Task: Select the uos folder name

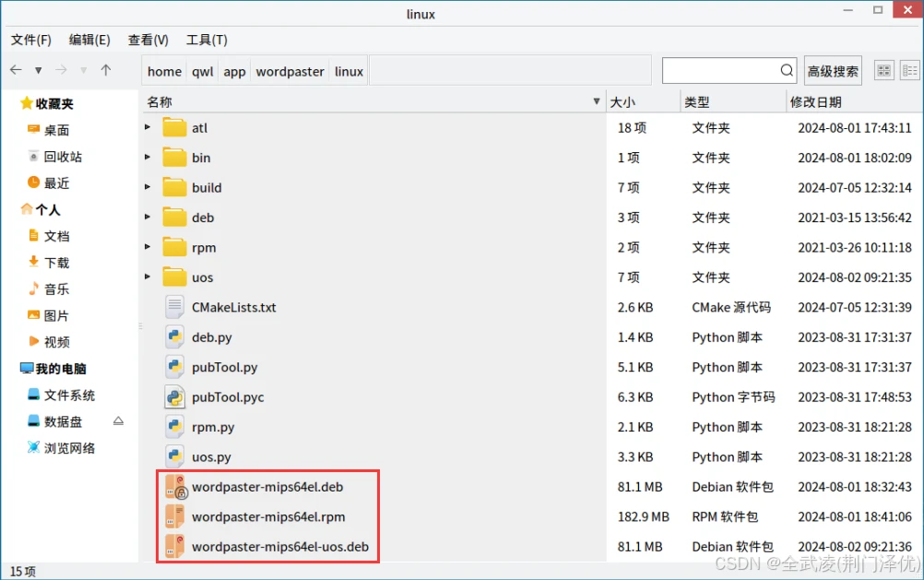Action: point(202,277)
